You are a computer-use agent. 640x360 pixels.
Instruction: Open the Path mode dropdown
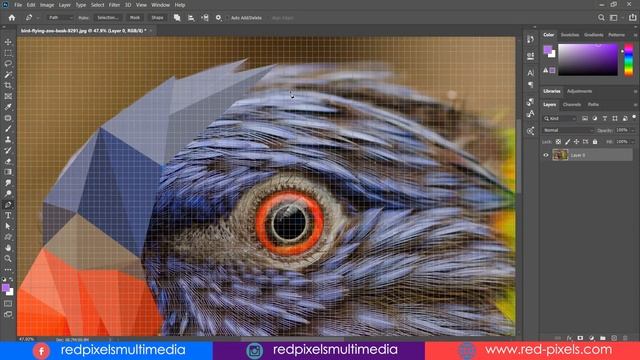[60, 18]
